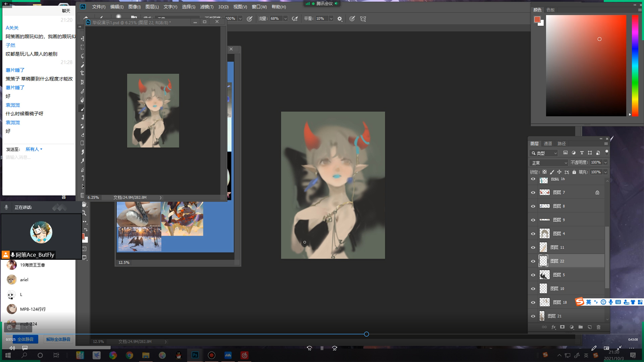Expand the flow 流量 68% dropdown arrow
The image size is (644, 362).
pyautogui.click(x=285, y=19)
